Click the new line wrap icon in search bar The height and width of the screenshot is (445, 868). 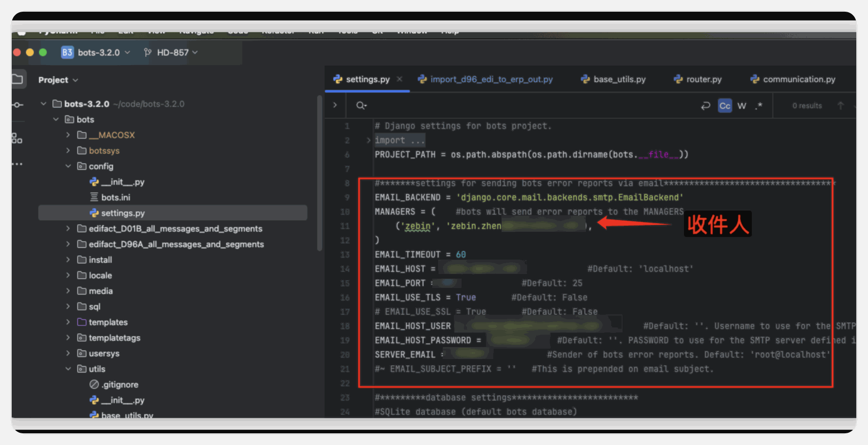coord(705,106)
